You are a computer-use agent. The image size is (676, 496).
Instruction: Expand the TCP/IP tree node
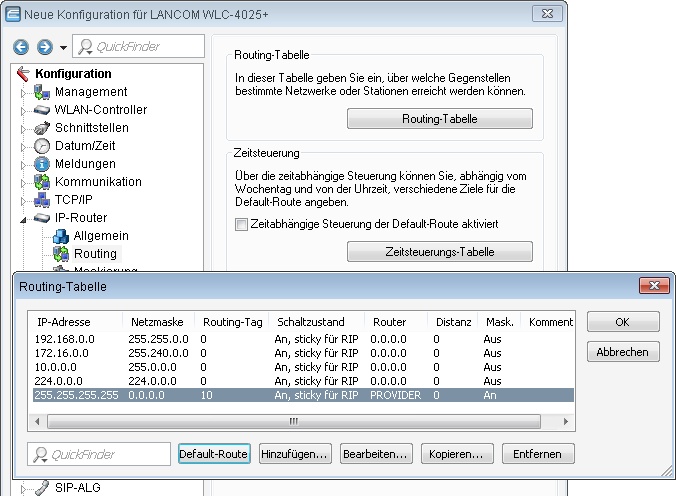point(24,200)
